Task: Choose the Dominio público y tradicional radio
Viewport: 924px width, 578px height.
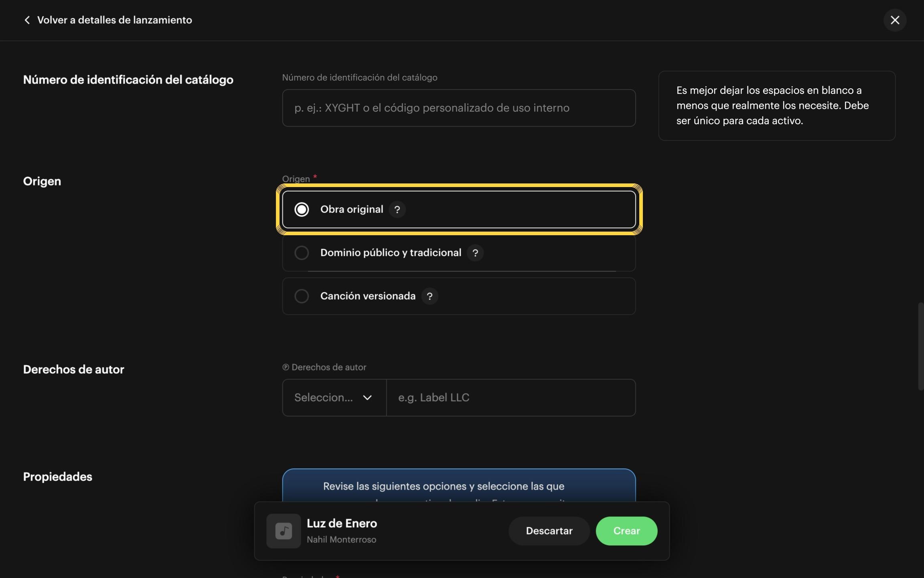Action: click(302, 253)
